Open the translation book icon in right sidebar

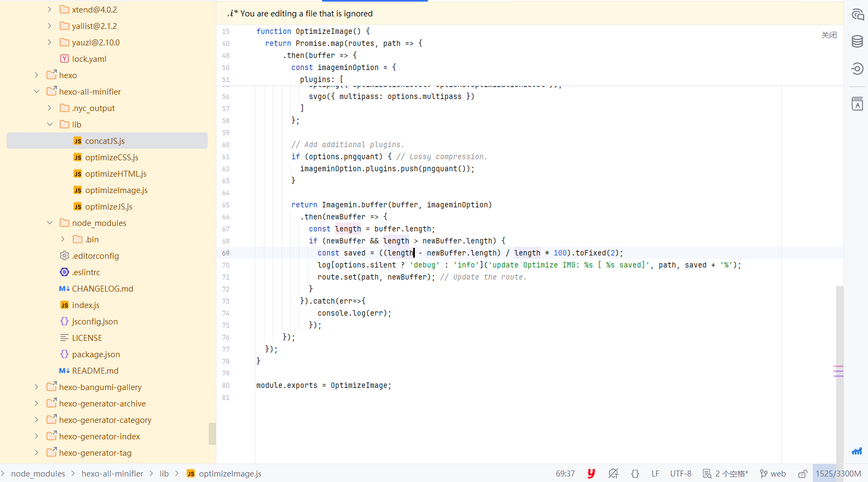857,104
